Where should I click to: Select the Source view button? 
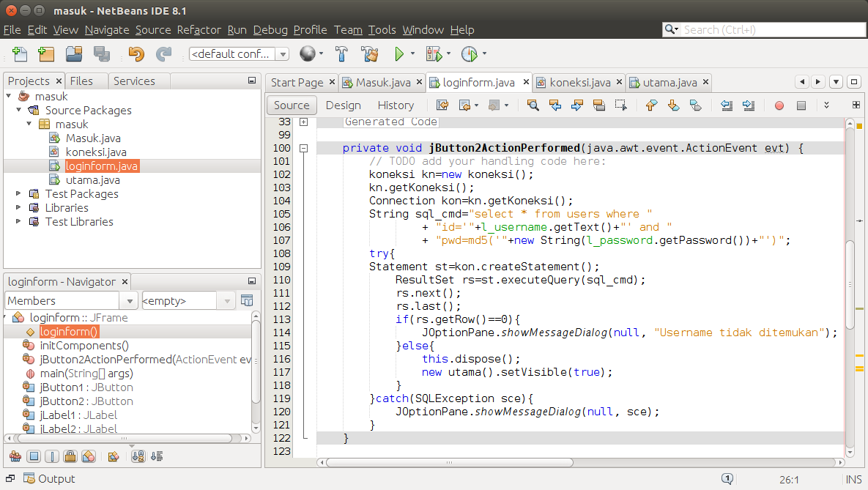click(292, 105)
